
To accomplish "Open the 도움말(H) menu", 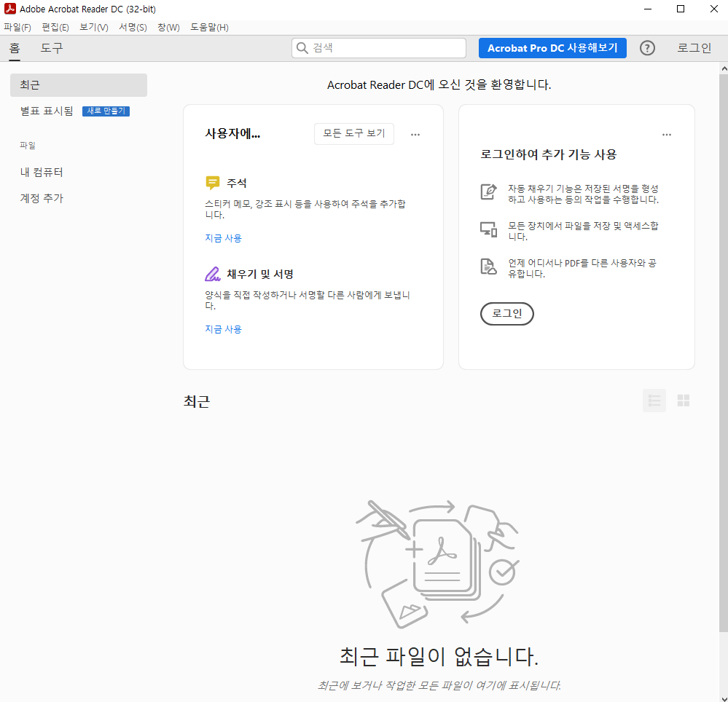I will 209,28.
